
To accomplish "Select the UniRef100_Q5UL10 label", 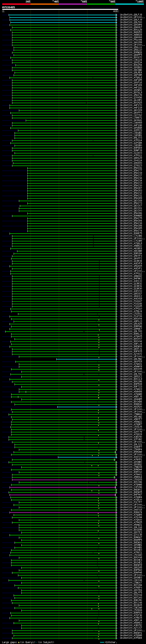I will [131, 50].
